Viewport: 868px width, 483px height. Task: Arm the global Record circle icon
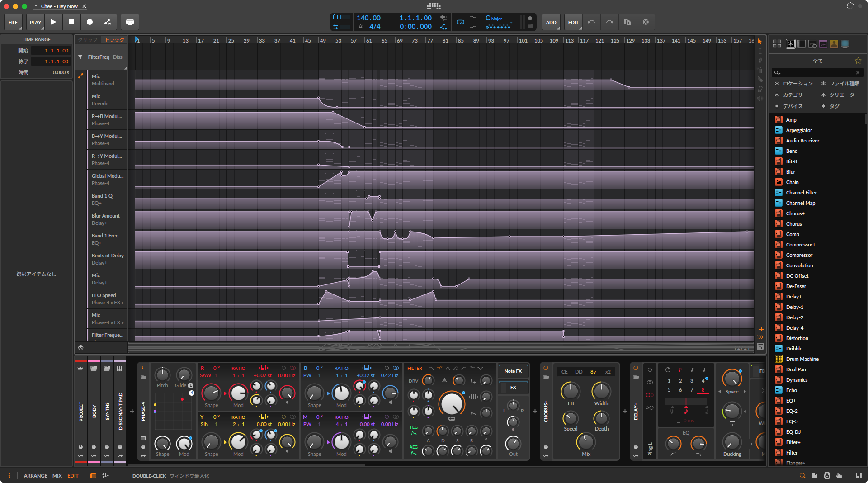(x=90, y=22)
